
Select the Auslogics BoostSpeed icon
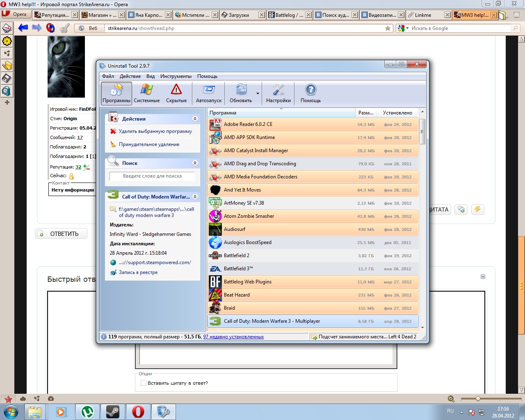click(215, 242)
